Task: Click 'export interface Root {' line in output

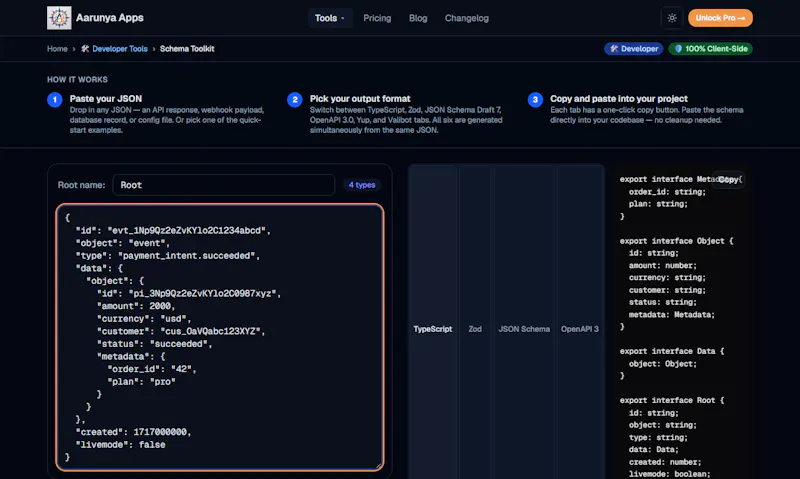Action: [671, 400]
